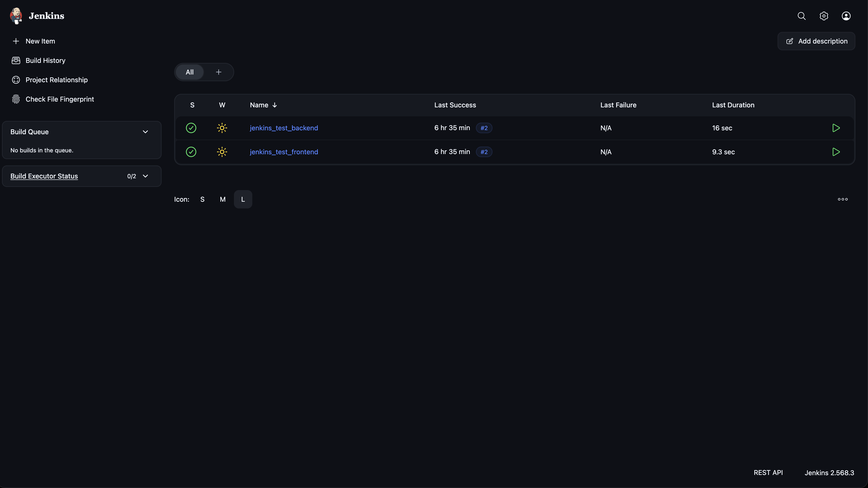This screenshot has height=488, width=868.
Task: Click the 'Icon:' label
Action: (182, 199)
